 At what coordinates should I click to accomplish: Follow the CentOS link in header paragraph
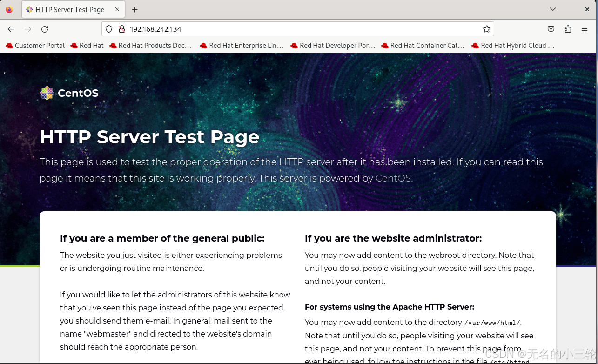393,178
